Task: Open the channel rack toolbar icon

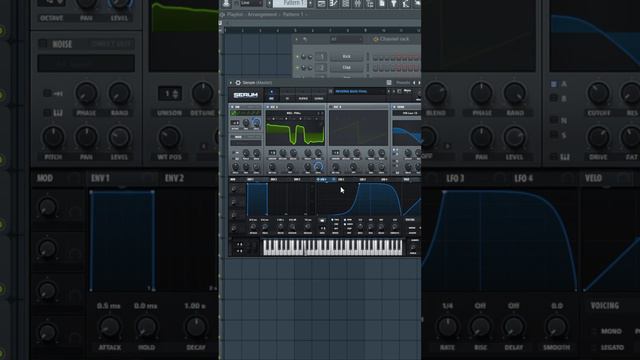Action: coord(345,3)
